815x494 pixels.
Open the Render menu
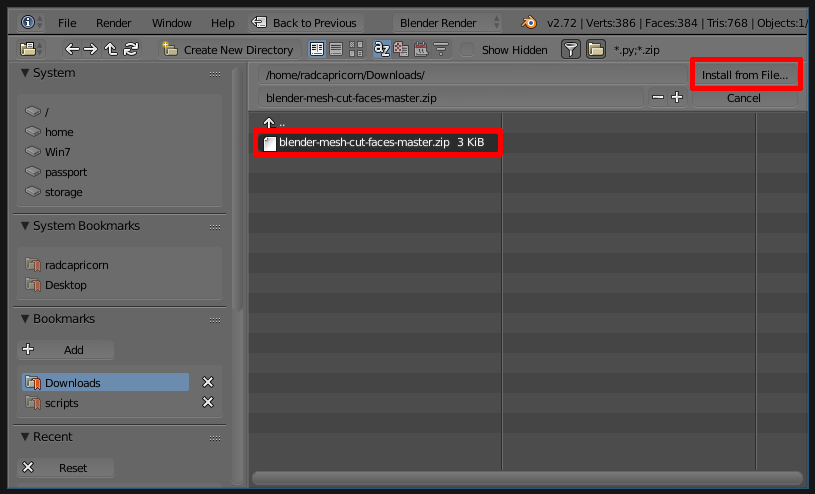coord(113,23)
